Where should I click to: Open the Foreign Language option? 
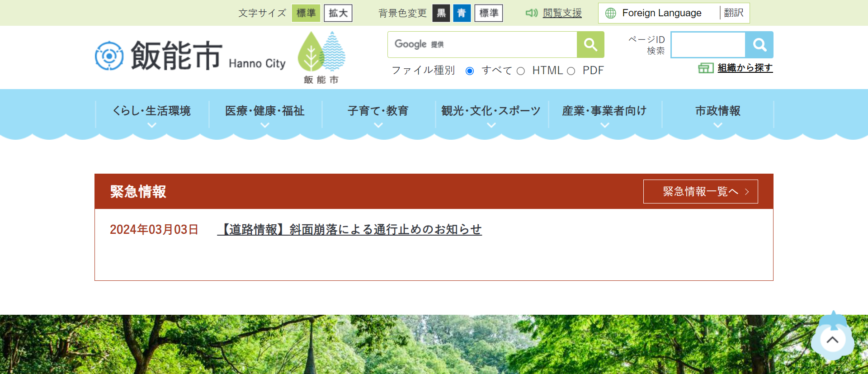click(x=661, y=13)
